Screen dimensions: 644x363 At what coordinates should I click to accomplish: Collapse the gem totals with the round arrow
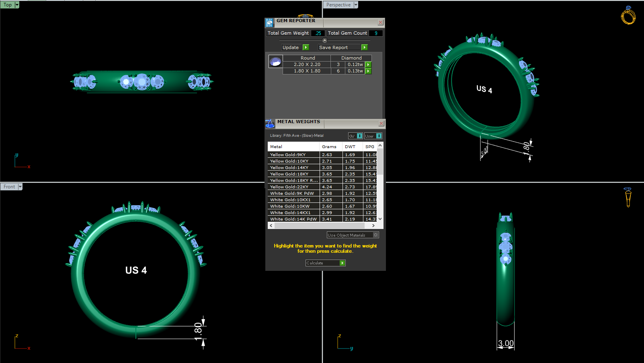click(325, 40)
